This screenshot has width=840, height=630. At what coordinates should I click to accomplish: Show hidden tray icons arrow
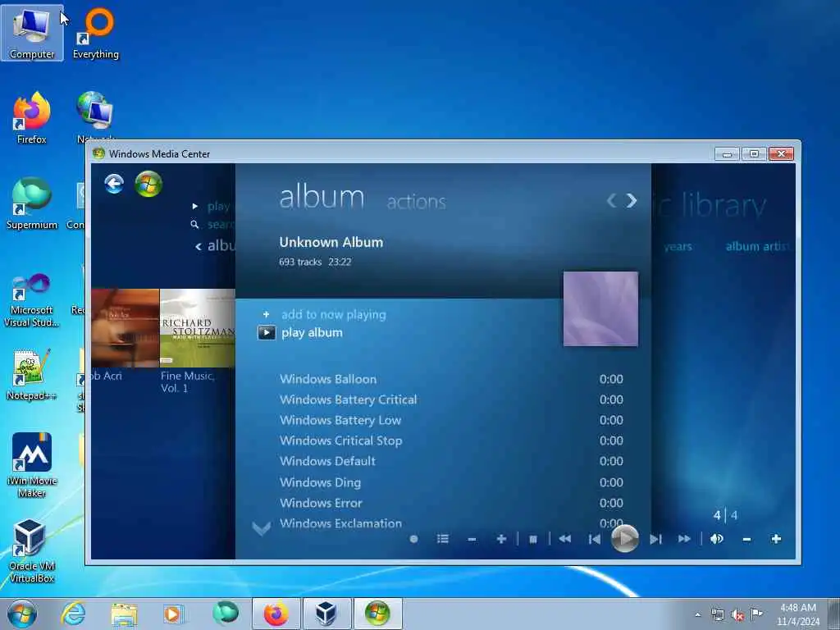(697, 614)
